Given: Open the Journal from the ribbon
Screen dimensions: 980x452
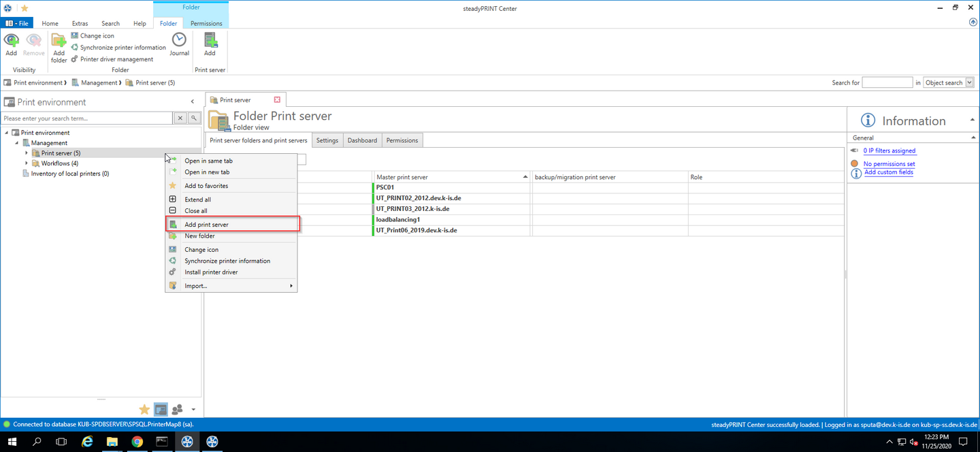Looking at the screenshot, I should (x=179, y=44).
